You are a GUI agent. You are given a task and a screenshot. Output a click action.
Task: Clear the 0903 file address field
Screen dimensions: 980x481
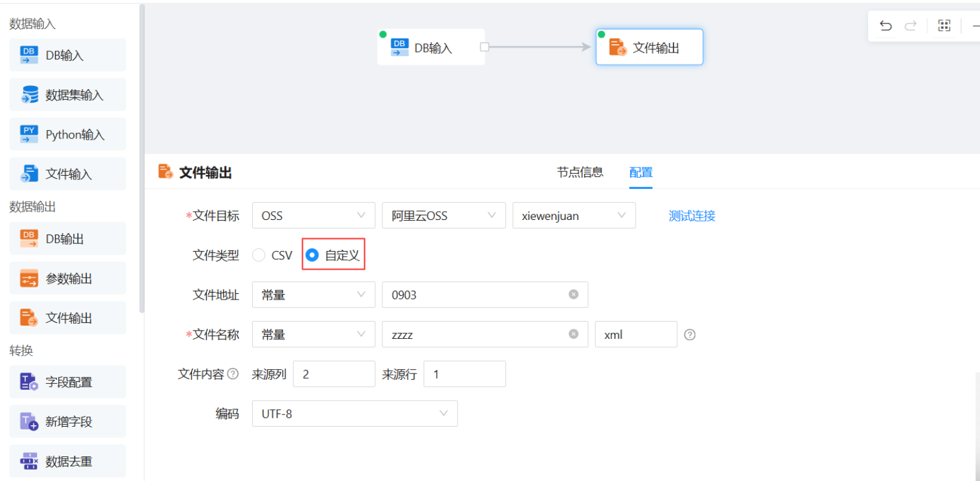coord(573,294)
